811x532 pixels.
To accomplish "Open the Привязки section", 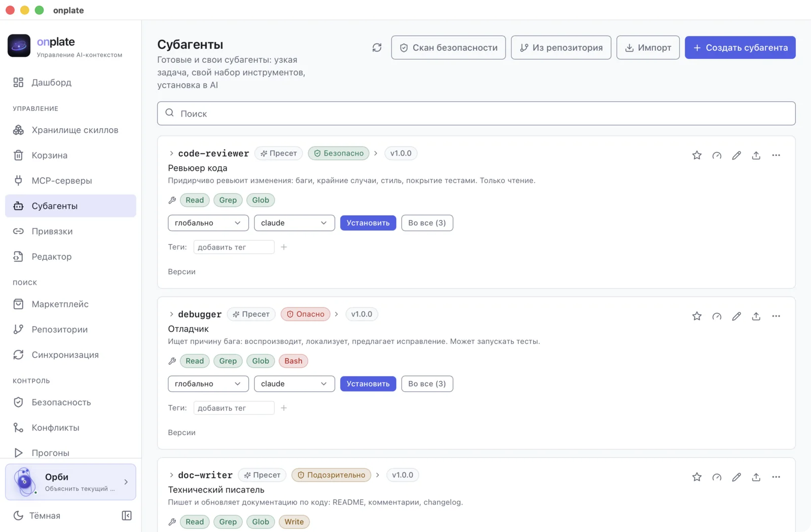I will coord(70,232).
